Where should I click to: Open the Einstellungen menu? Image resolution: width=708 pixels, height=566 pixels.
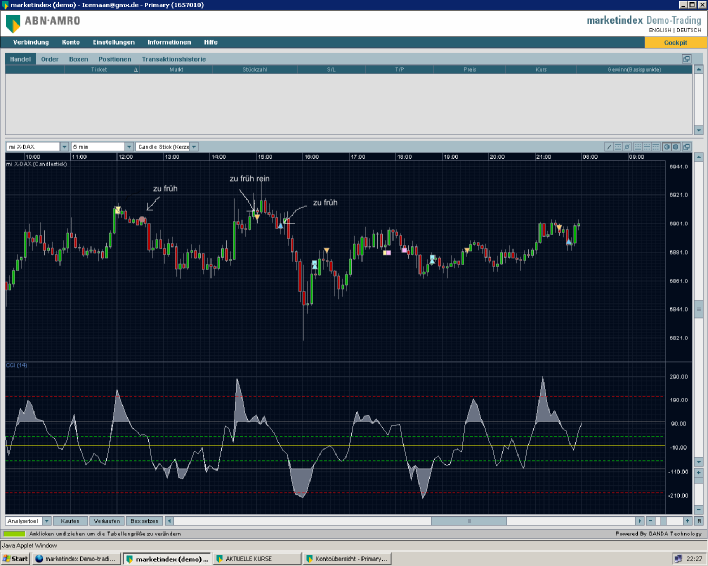[113, 42]
